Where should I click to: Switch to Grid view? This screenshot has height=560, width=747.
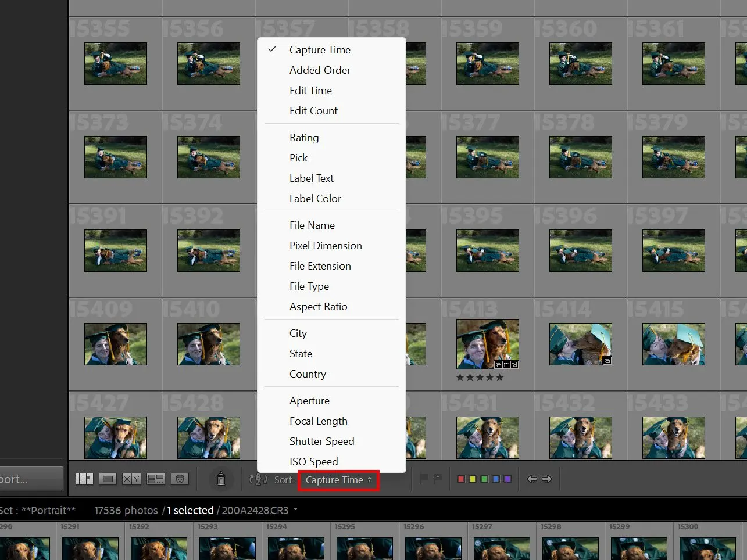[84, 479]
